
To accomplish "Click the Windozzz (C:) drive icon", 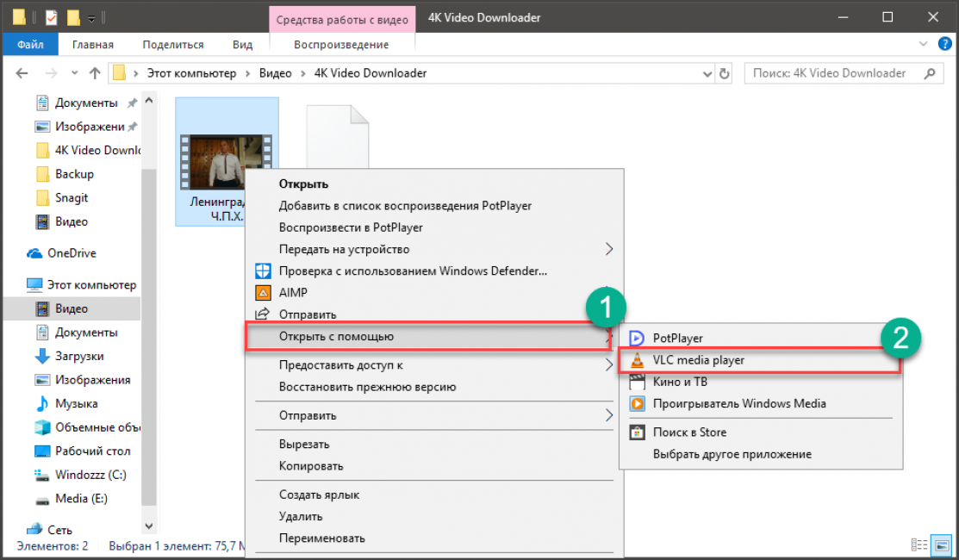I will (42, 475).
